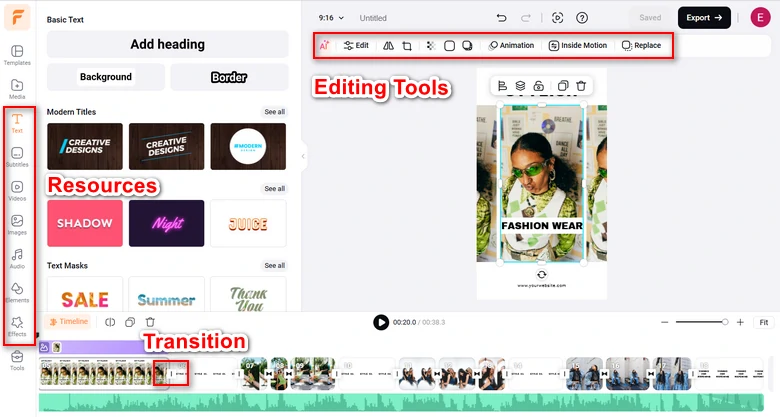Duplicate the selected element on canvas
The height and width of the screenshot is (417, 780).
click(563, 86)
